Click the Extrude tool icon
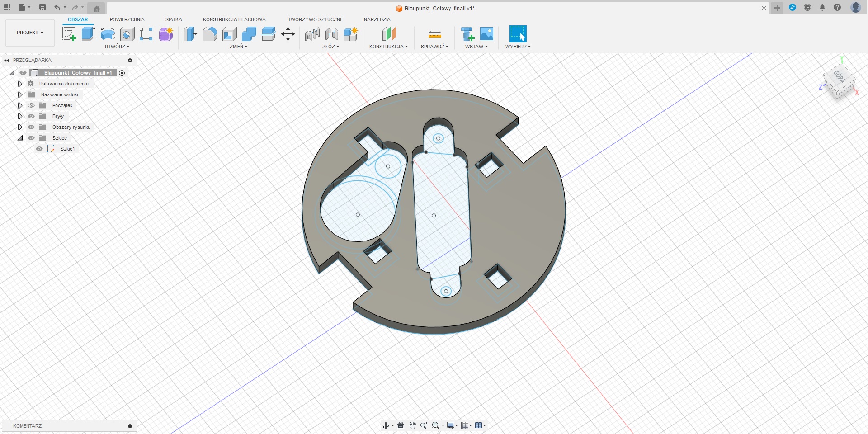Image resolution: width=868 pixels, height=434 pixels. point(88,34)
